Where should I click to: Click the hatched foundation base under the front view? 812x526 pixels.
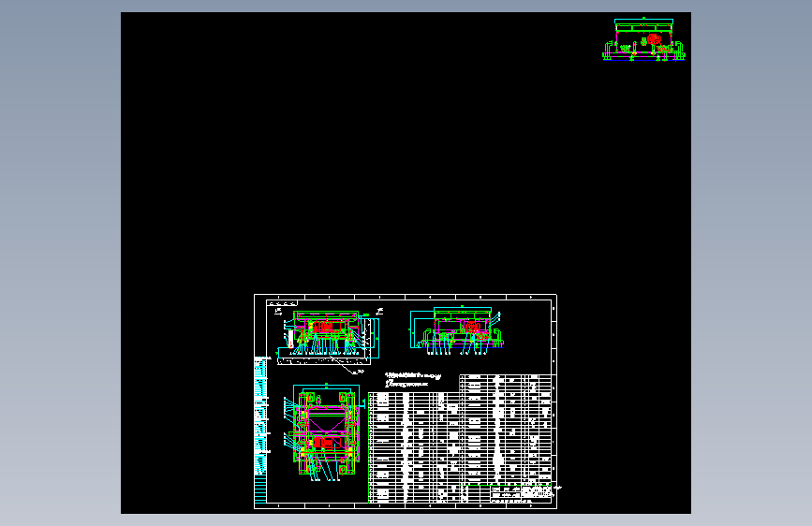pos(324,361)
